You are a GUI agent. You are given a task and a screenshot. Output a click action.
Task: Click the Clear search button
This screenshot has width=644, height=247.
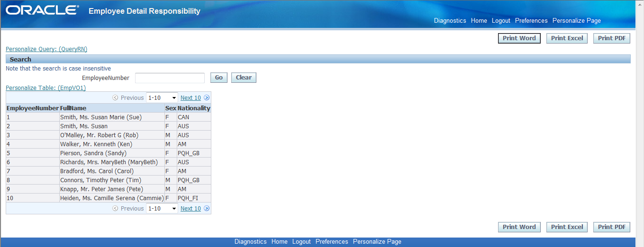pos(244,78)
